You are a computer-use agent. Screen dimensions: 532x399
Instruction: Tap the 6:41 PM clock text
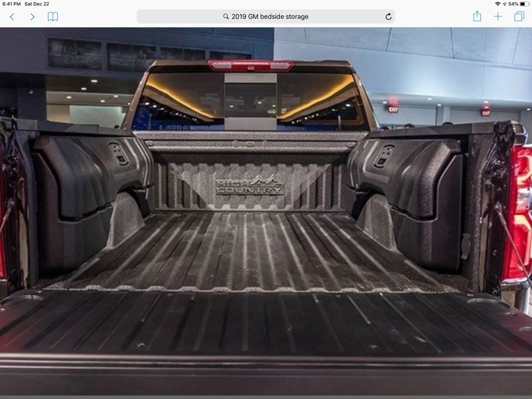click(x=11, y=4)
